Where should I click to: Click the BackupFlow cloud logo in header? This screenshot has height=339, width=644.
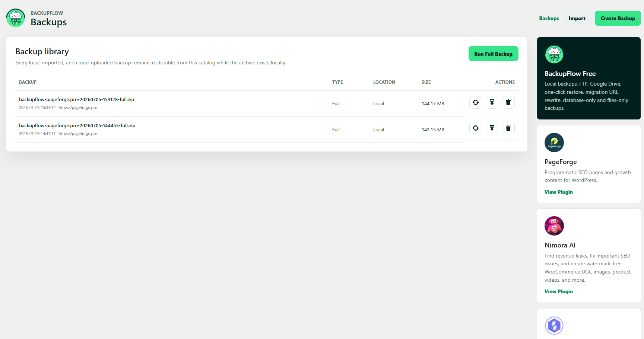coord(16,18)
